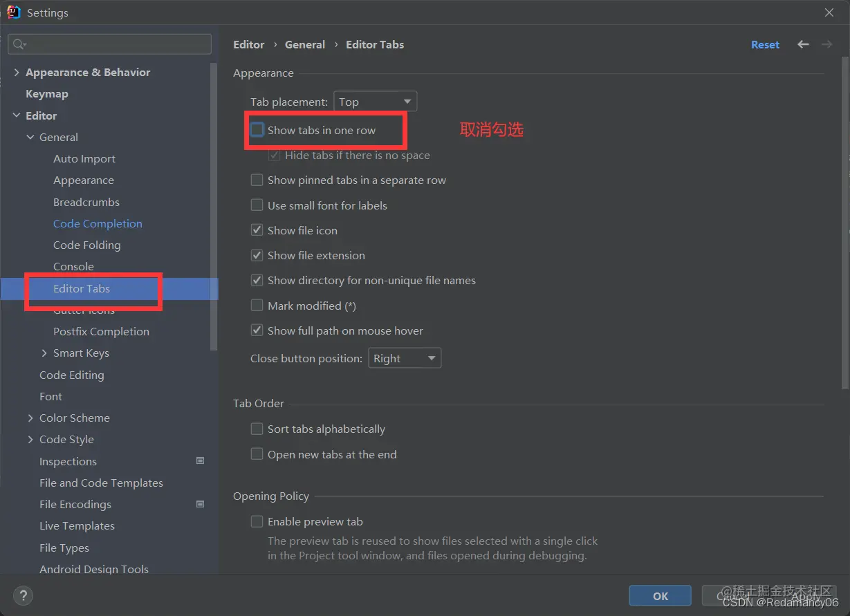Click the forward arrow next to Reset
This screenshot has width=850, height=616.
(x=826, y=44)
